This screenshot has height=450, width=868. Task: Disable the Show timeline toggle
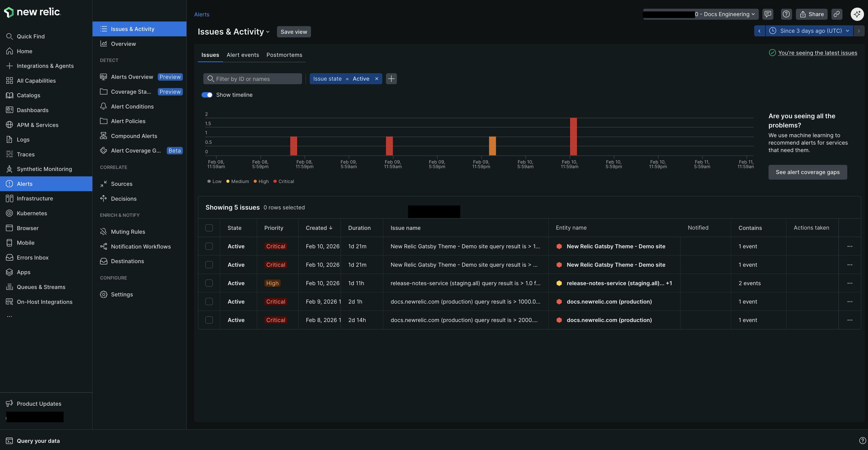click(x=207, y=95)
